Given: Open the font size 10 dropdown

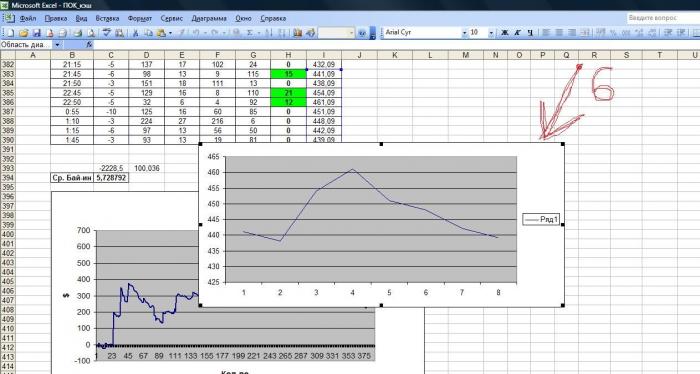Looking at the screenshot, I should point(491,33).
